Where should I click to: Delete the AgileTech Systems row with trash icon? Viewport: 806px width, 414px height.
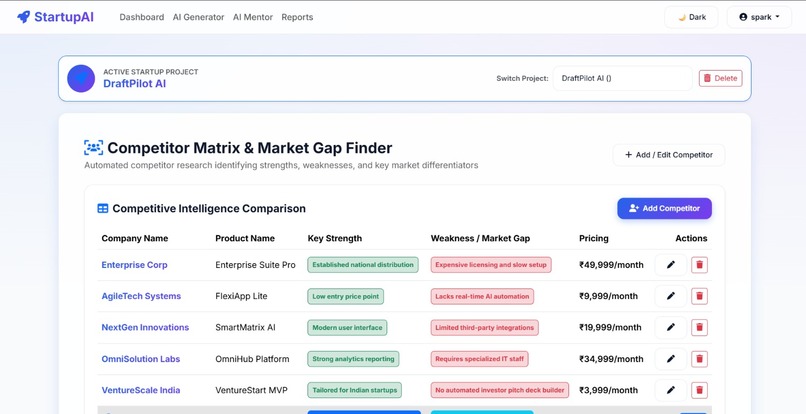pyautogui.click(x=699, y=296)
